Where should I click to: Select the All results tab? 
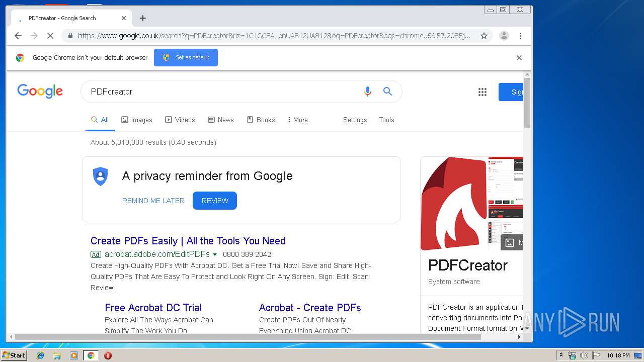100,120
